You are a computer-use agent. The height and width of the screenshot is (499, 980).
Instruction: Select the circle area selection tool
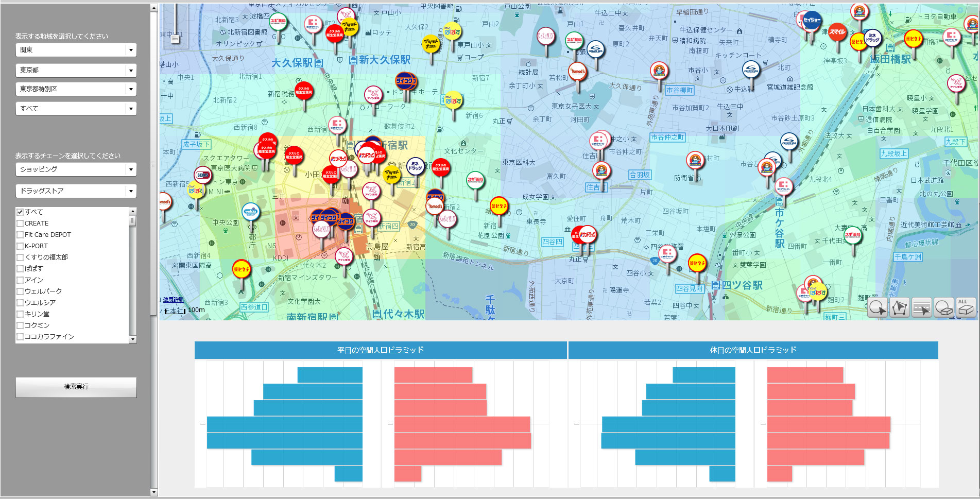point(877,308)
